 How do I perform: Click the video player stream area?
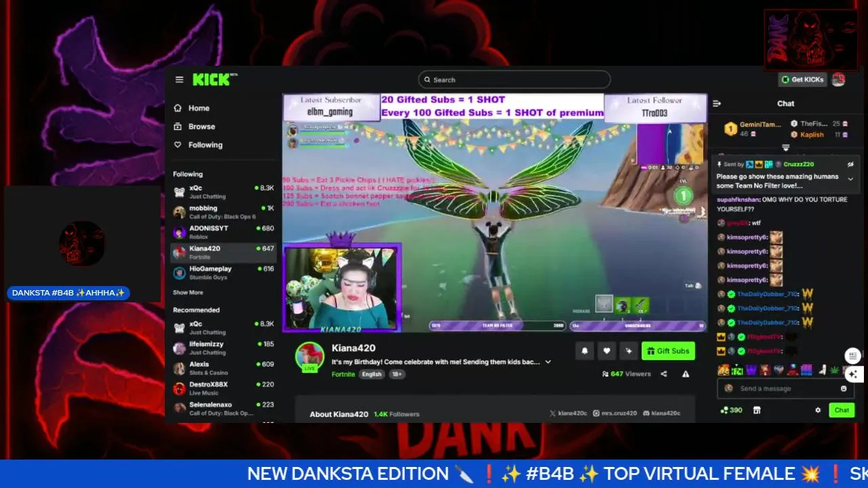pos(494,213)
